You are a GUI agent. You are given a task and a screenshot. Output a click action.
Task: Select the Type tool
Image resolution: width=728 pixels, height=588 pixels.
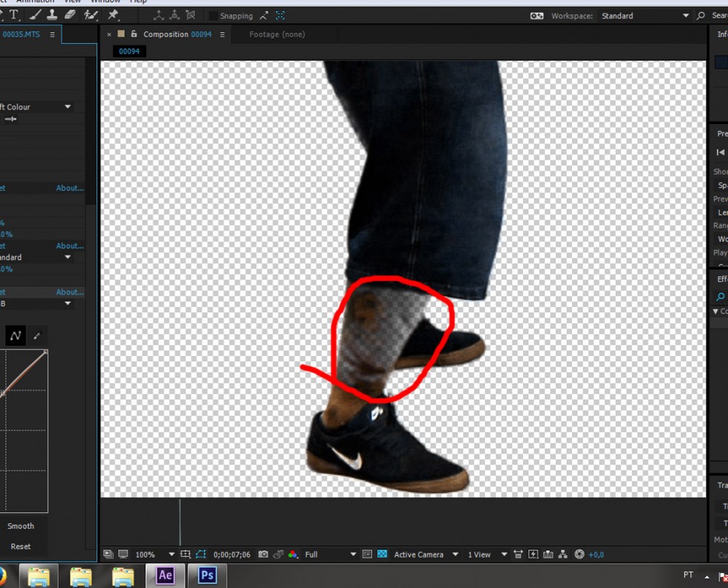(x=14, y=15)
